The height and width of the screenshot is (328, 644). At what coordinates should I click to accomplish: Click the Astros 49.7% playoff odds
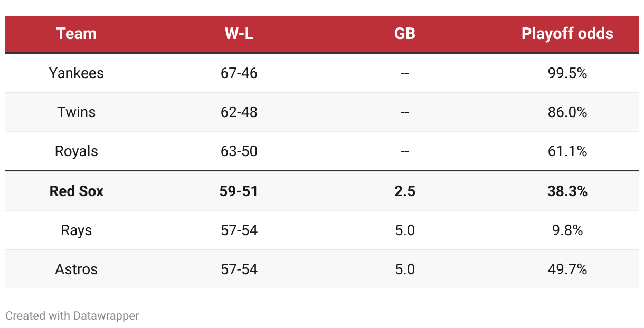pos(567,269)
